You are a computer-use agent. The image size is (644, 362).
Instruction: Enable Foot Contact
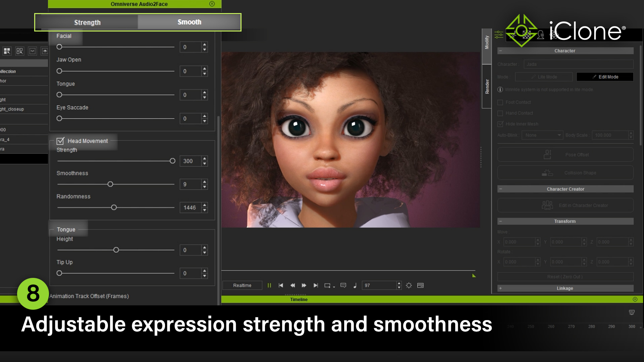click(500, 102)
